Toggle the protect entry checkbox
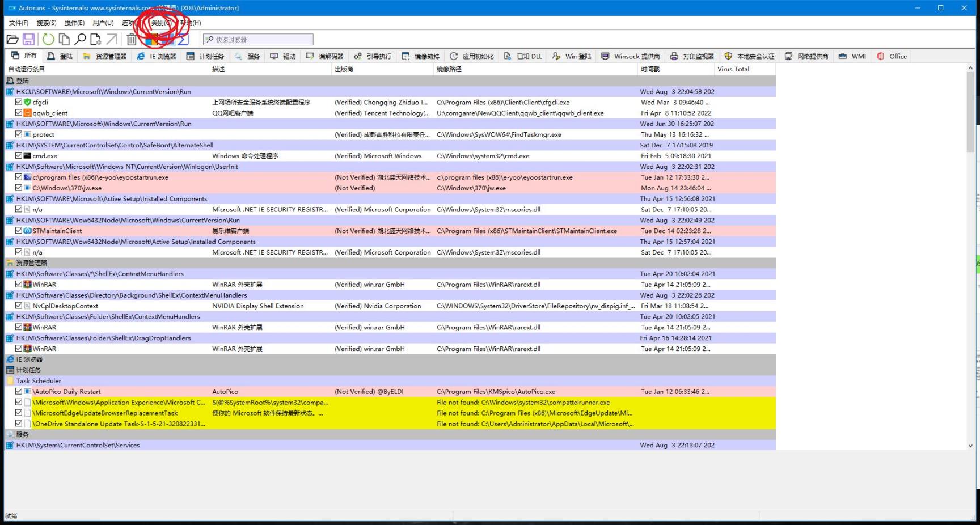The image size is (980, 525). (19, 134)
